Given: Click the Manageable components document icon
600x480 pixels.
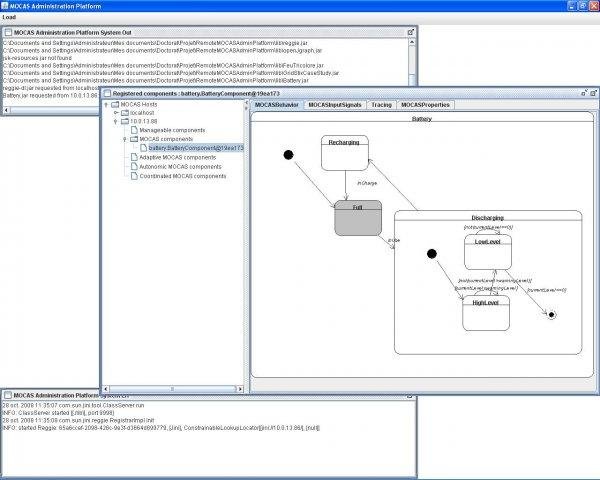Looking at the screenshot, I should coord(134,130).
